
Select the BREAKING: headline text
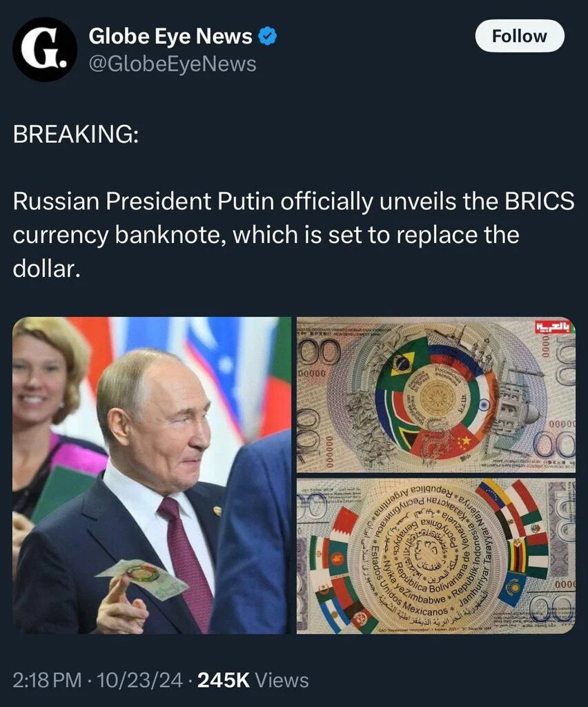76,134
